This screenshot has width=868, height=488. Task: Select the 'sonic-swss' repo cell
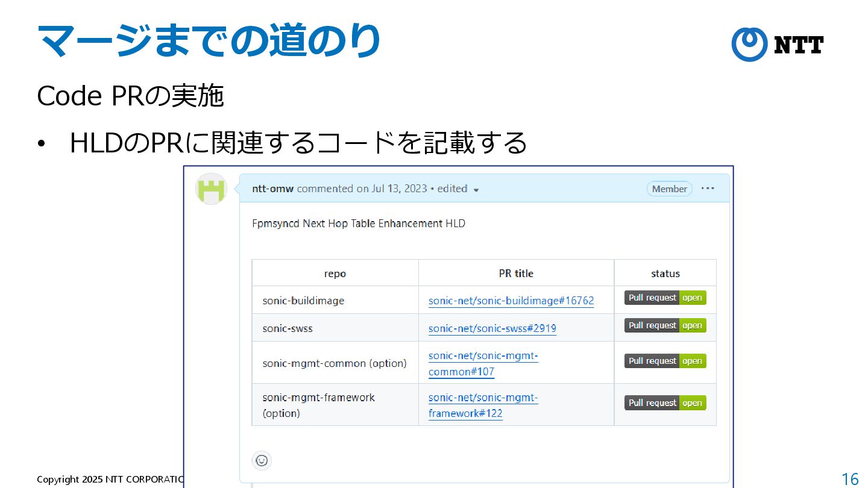click(x=335, y=328)
